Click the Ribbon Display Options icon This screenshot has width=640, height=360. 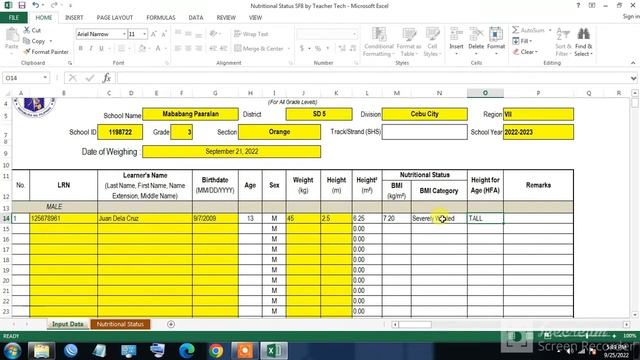point(592,5)
